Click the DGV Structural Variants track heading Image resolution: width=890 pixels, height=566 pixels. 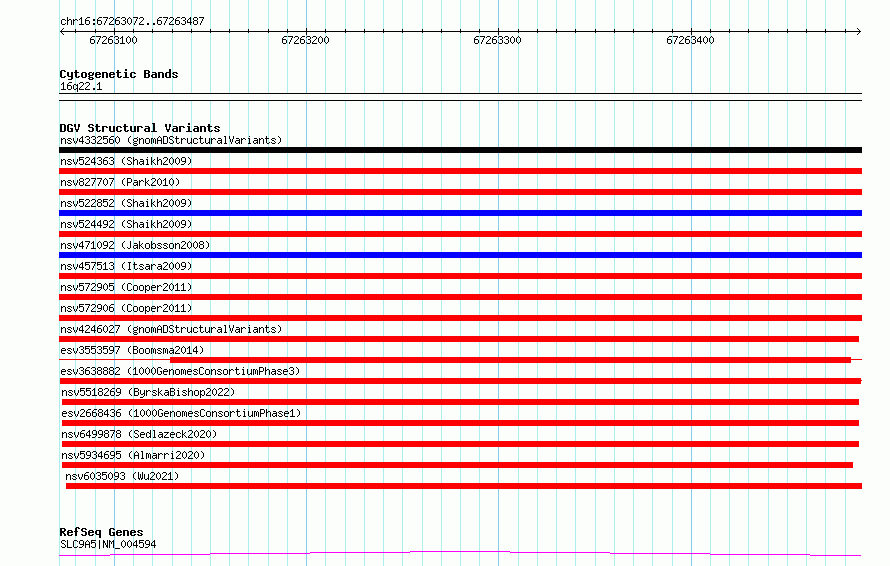point(140,128)
